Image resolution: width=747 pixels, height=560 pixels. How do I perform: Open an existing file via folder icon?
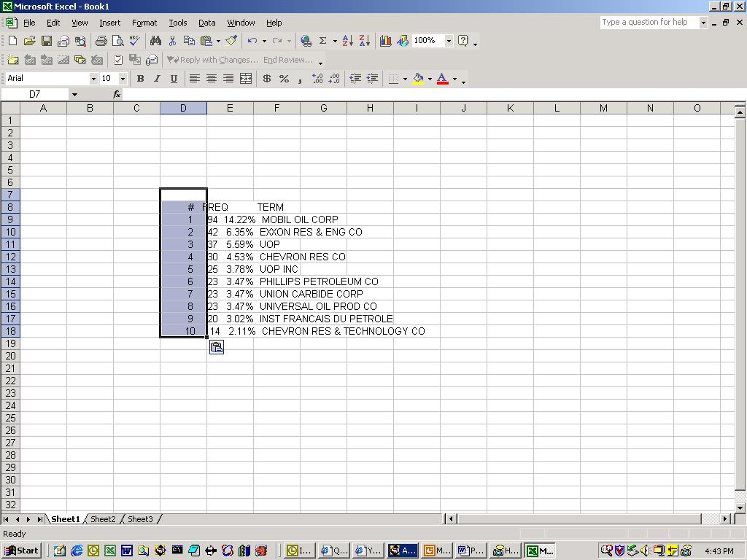coord(29,41)
